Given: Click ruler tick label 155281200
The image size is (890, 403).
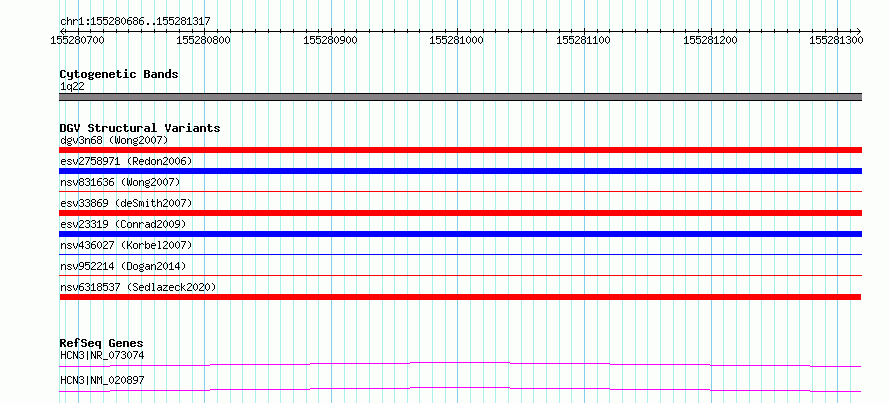Looking at the screenshot, I should (x=710, y=40).
